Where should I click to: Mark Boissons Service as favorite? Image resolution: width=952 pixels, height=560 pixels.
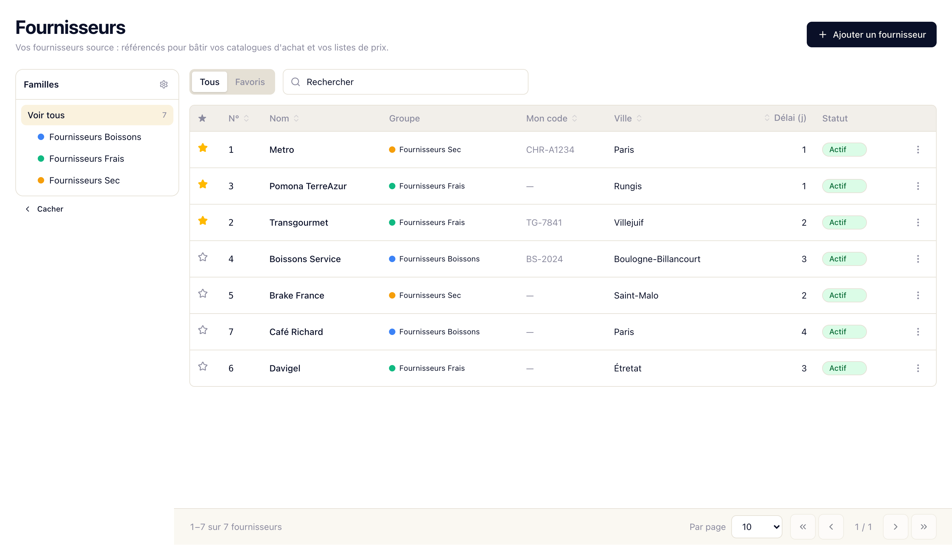tap(203, 257)
